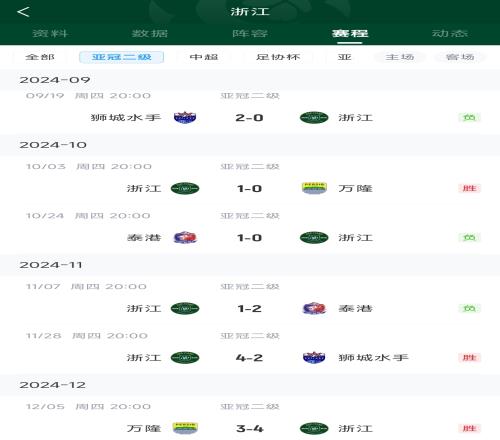Select the 亚冠二级 competition filter

coord(121,57)
